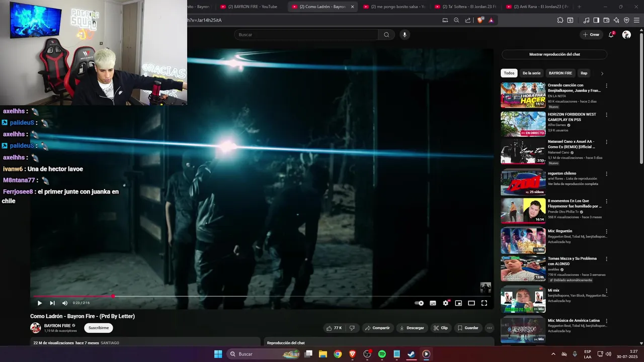Switch to me pongo bonito salsa tab
644x362 pixels.
tap(394, 7)
